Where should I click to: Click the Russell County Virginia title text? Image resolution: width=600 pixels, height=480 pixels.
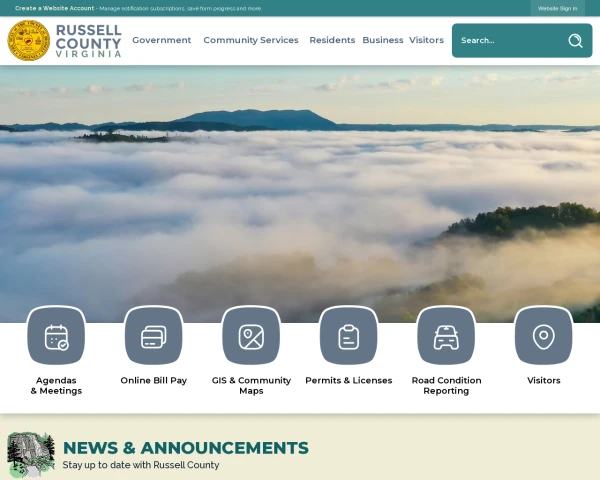pos(88,41)
